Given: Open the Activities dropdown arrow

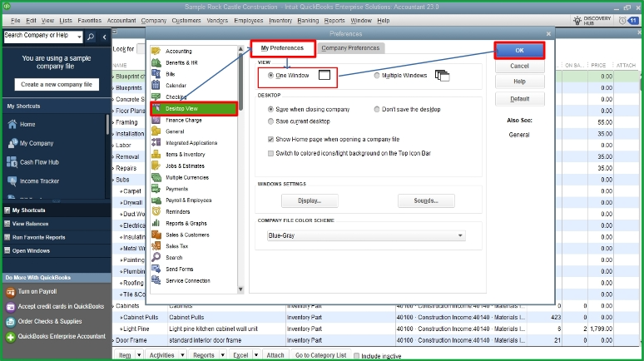Looking at the screenshot, I should click(182, 355).
